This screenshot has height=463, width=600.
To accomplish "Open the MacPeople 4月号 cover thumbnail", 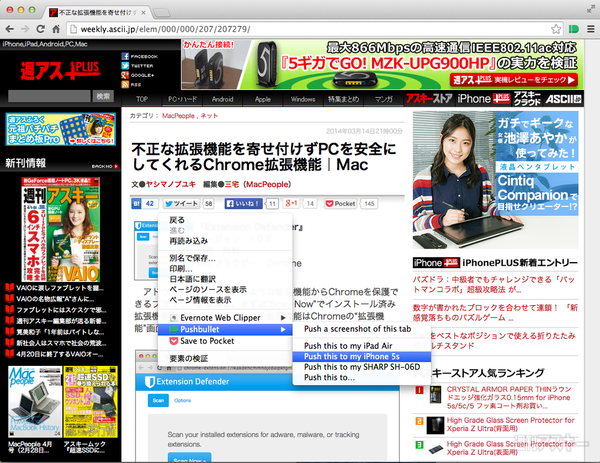I will pyautogui.click(x=35, y=402).
